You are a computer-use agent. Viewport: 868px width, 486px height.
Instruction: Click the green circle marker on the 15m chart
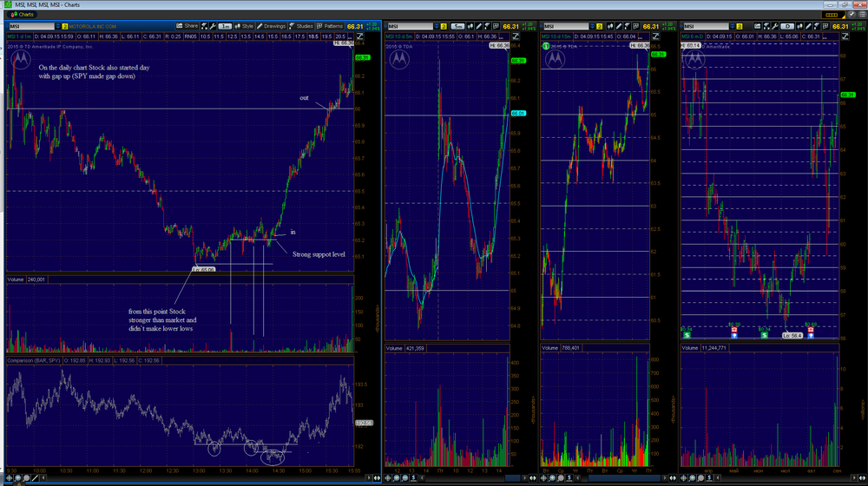click(546, 46)
